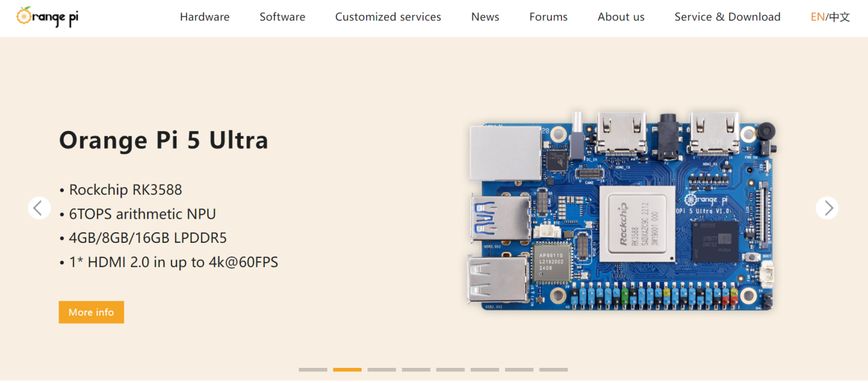Open Service & Download menu
This screenshot has width=868, height=383.
(x=727, y=17)
